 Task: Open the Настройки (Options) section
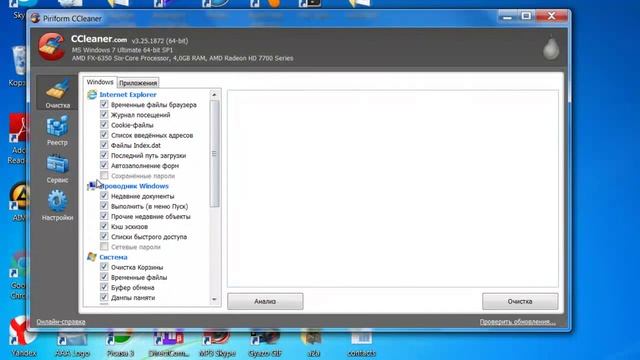(57, 206)
